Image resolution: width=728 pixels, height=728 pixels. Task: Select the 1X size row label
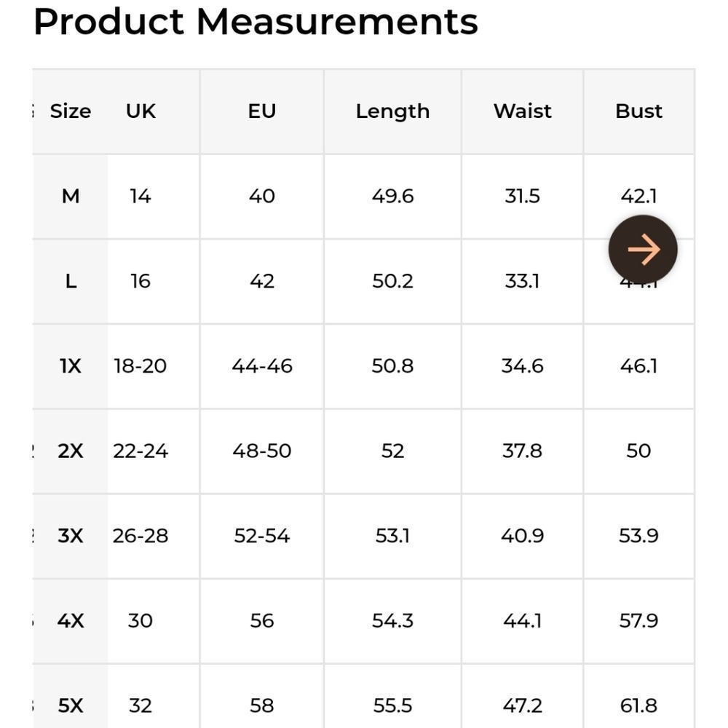[71, 366]
